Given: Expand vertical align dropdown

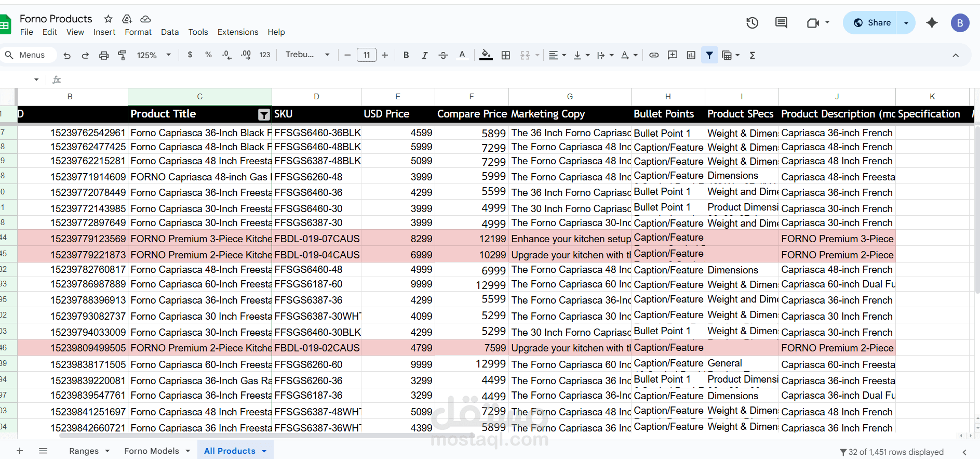Looking at the screenshot, I should point(587,55).
